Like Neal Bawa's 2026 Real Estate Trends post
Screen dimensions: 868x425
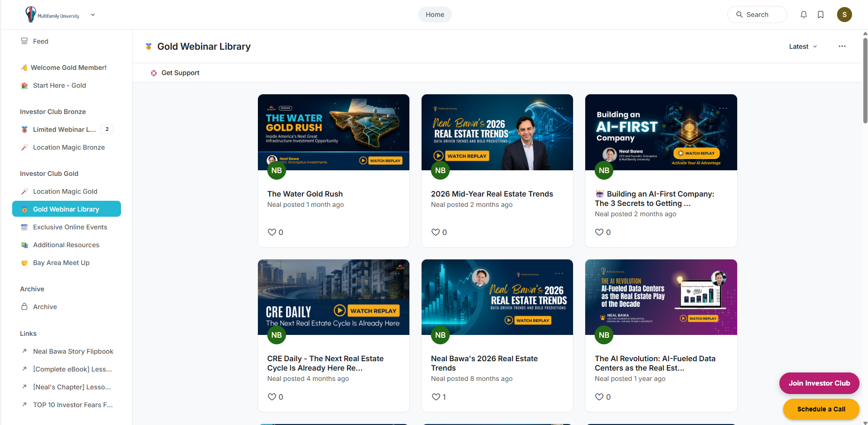tap(436, 397)
